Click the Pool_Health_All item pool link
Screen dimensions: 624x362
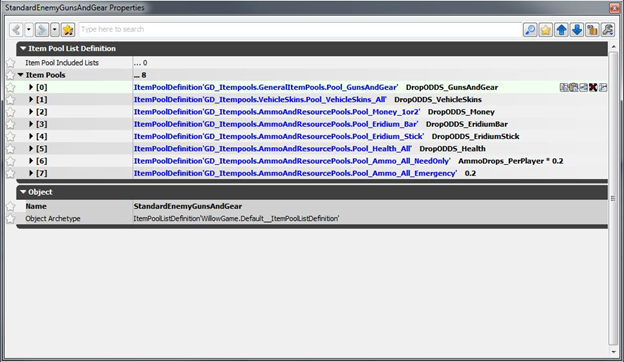point(273,149)
